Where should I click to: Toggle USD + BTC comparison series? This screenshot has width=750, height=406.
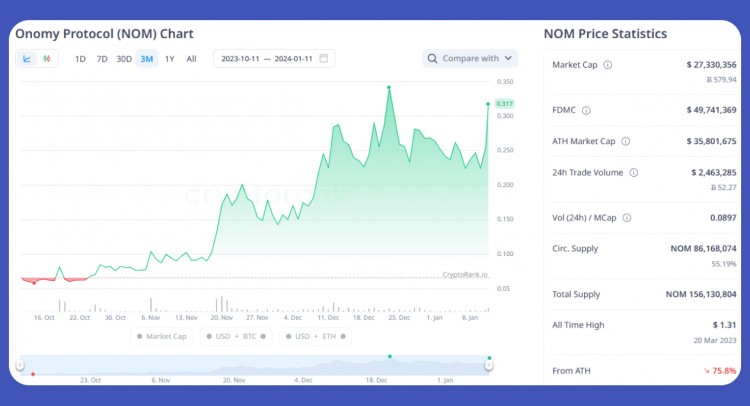[x=237, y=337]
